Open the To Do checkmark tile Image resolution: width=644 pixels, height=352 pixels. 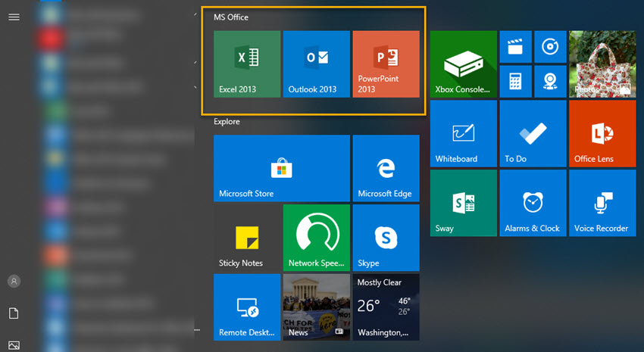(x=533, y=133)
